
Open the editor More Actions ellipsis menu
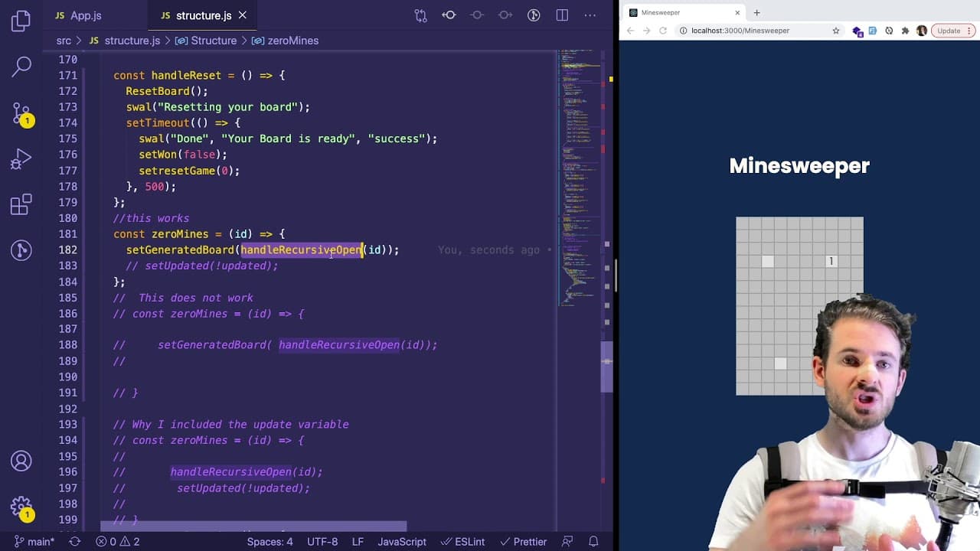pyautogui.click(x=590, y=15)
